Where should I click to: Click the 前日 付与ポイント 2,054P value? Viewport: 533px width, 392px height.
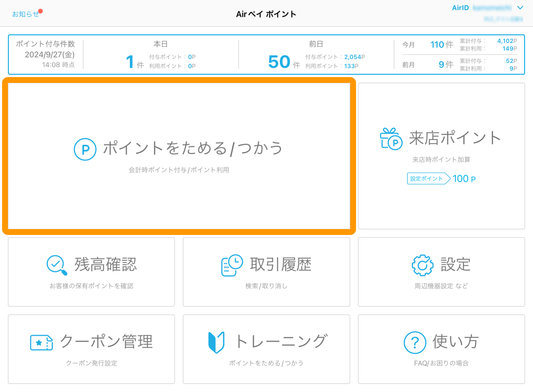[355, 57]
